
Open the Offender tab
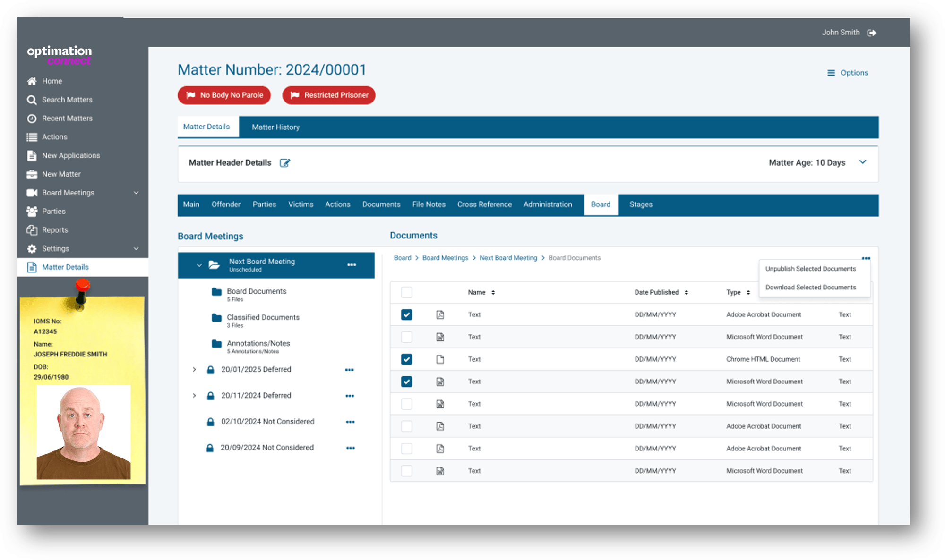[x=226, y=204]
